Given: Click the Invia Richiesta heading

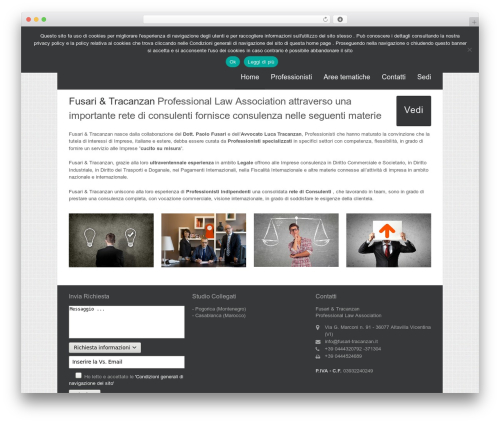Looking at the screenshot, I should tap(89, 296).
